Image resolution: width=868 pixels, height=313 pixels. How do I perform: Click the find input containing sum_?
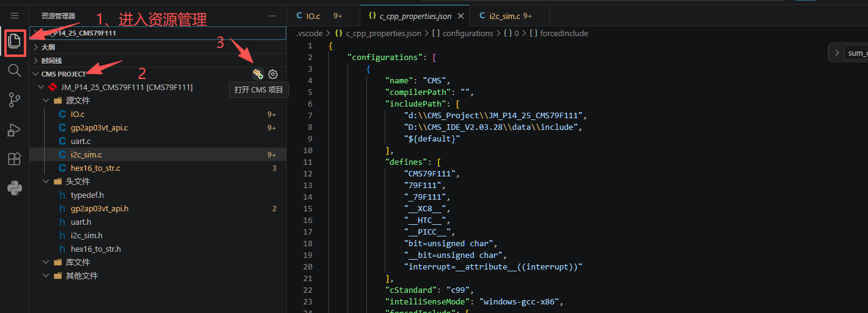coord(856,53)
